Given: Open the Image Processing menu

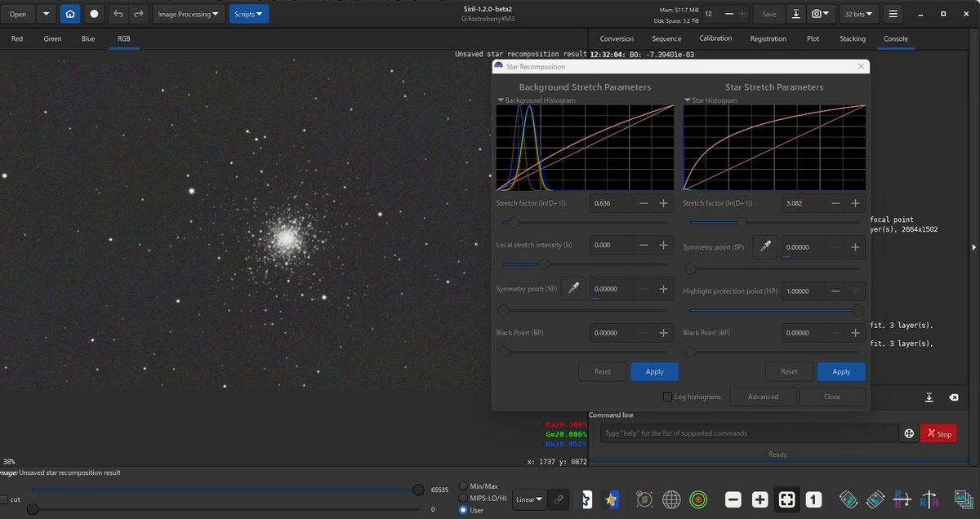Looking at the screenshot, I should click(188, 14).
